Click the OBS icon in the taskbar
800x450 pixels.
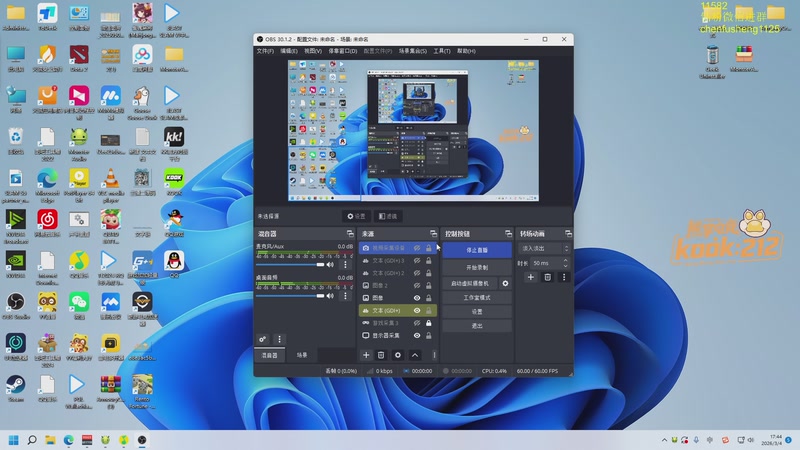click(x=142, y=440)
